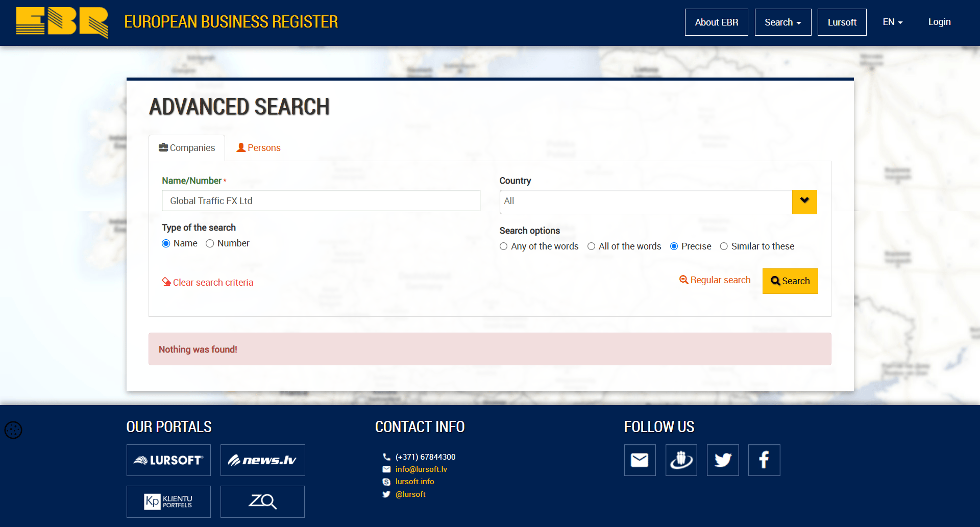Visit the Lursoft portal logo
The image size is (980, 527).
168,460
